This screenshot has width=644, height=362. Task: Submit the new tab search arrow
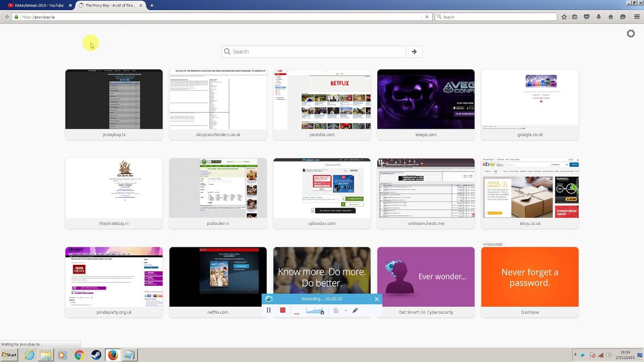pos(414,51)
